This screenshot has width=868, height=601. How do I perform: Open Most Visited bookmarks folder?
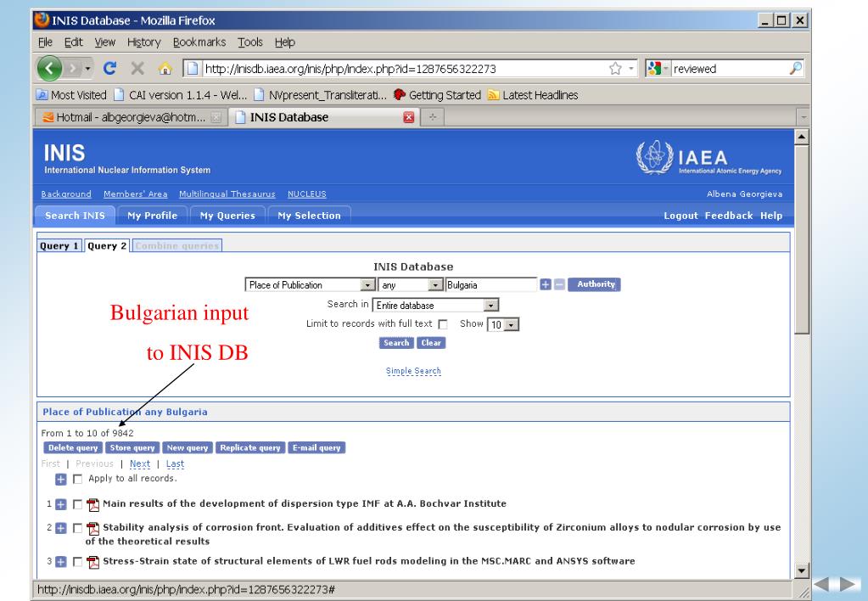click(x=71, y=95)
